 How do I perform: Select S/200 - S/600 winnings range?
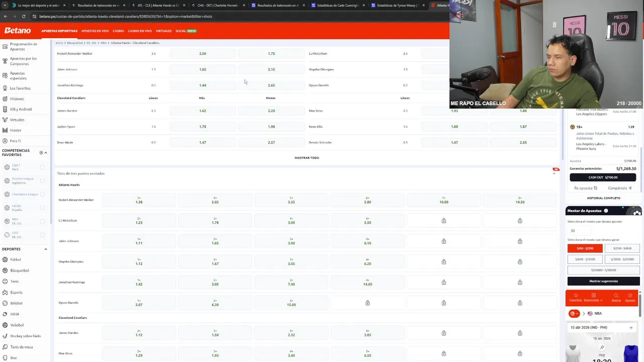(622, 248)
